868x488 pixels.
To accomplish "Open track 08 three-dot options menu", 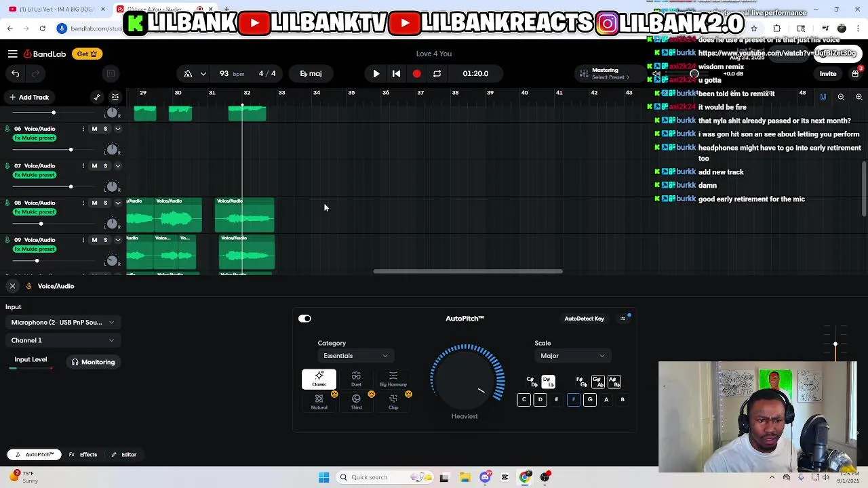I will (83, 203).
